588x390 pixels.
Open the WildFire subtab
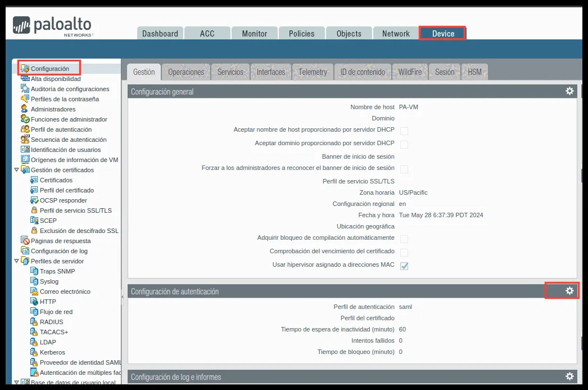tap(410, 71)
